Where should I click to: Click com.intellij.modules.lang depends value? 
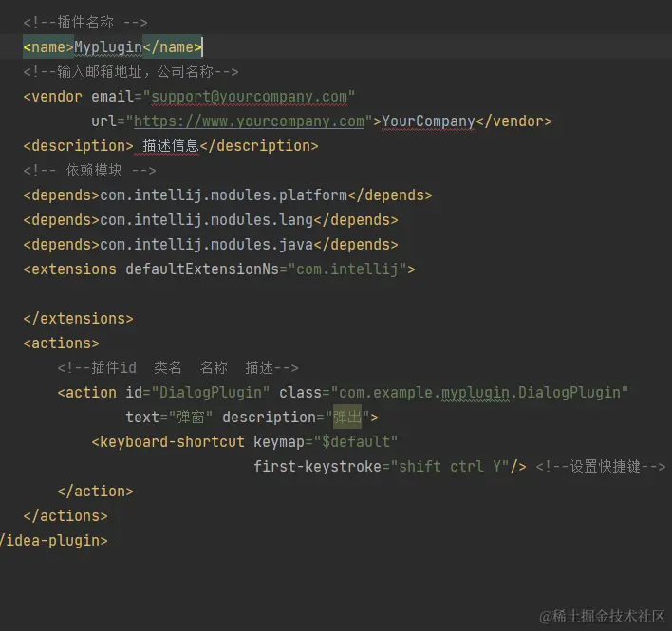[206, 220]
